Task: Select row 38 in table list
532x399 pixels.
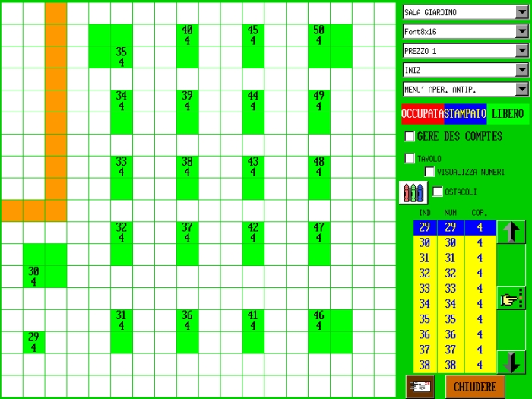Action: point(454,365)
